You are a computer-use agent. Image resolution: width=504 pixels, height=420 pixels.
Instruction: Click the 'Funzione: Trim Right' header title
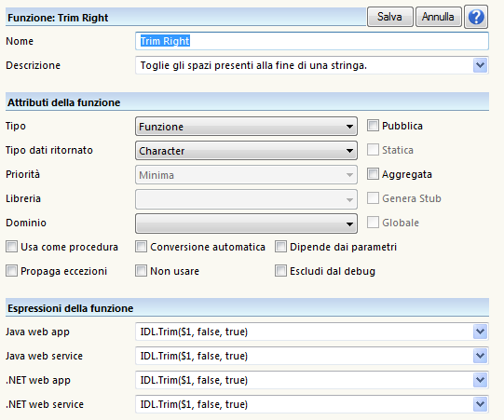point(58,18)
